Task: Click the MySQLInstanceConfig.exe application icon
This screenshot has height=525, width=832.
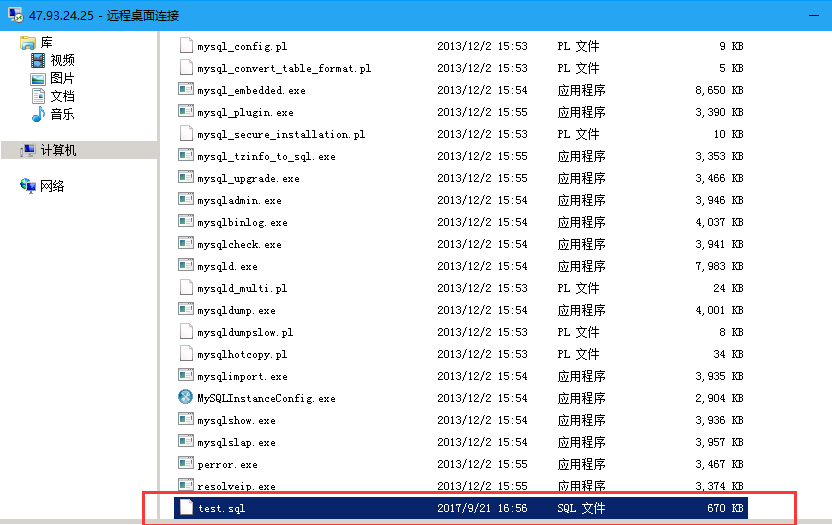Action: [x=185, y=397]
